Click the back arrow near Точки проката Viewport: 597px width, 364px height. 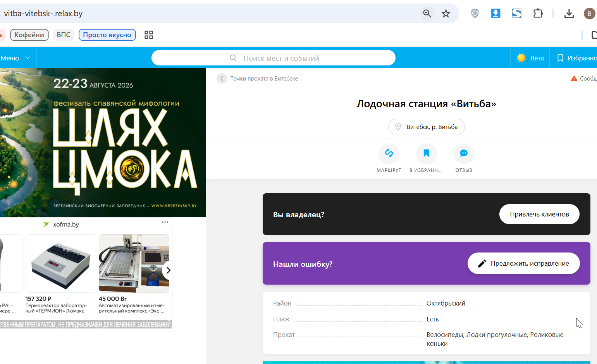[x=222, y=79]
